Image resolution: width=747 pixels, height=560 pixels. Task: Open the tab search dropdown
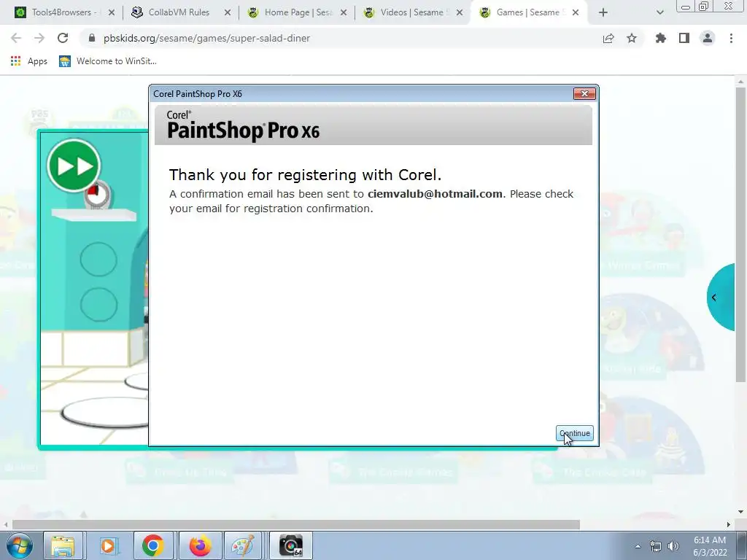pyautogui.click(x=659, y=13)
